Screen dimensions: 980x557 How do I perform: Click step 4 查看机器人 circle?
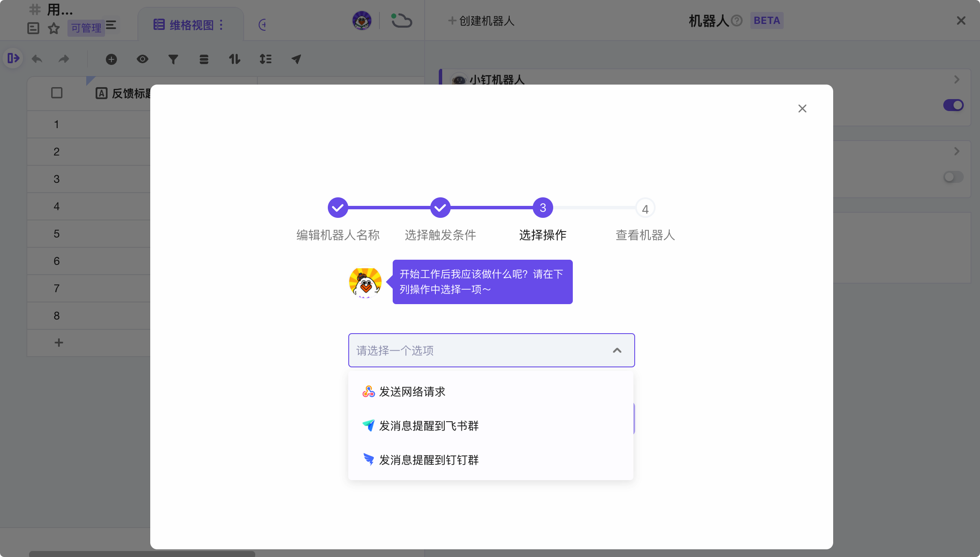tap(645, 208)
